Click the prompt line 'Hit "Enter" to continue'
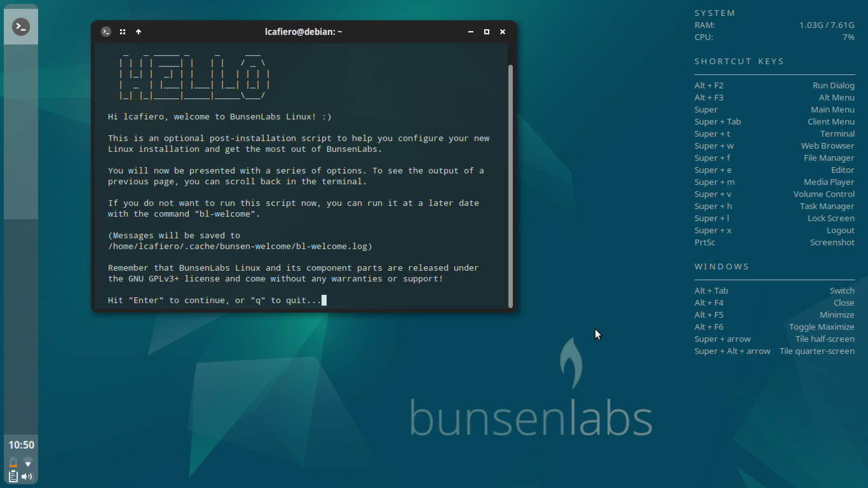 click(x=215, y=301)
